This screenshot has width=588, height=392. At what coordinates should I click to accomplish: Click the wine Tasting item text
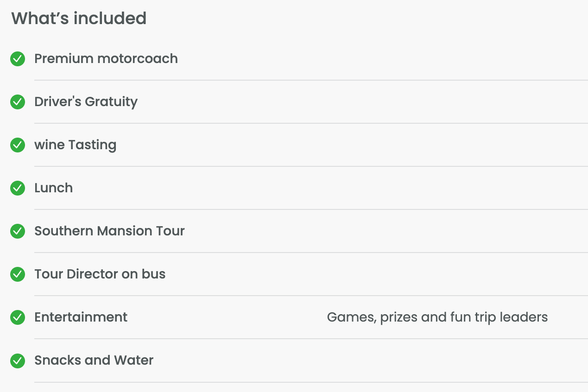[75, 145]
